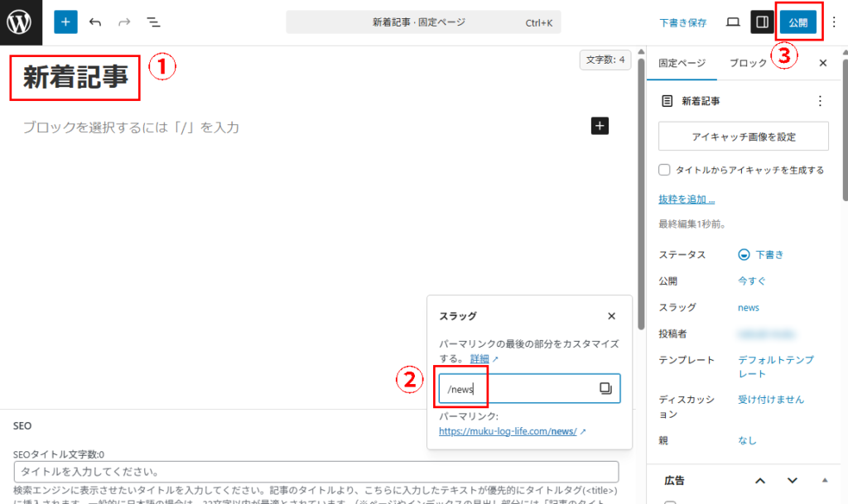Click the SEO title input field

pos(316,472)
